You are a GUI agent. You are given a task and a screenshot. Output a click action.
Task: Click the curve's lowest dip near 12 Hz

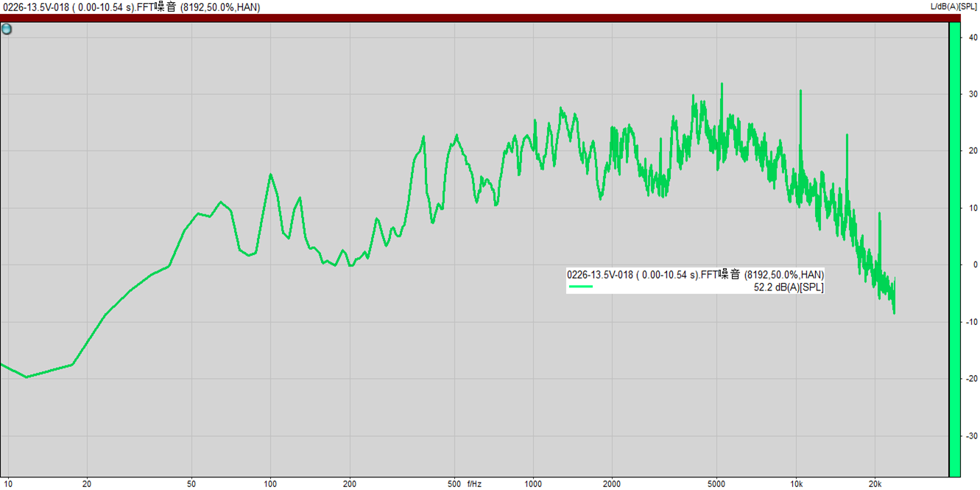[x=27, y=377]
